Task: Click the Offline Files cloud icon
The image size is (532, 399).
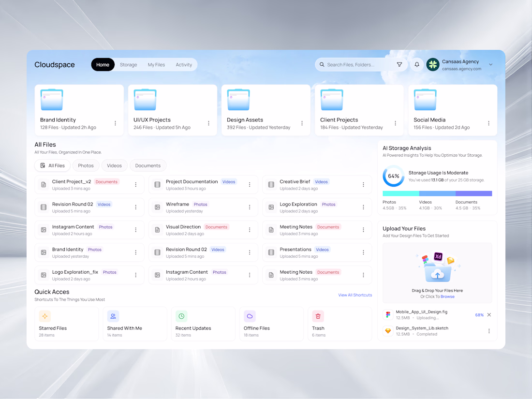Action: tap(250, 316)
